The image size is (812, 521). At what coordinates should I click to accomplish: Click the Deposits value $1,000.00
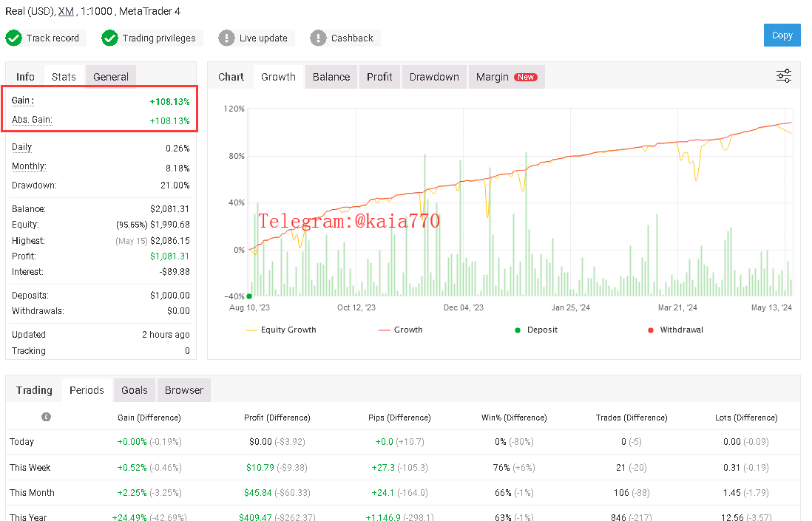(170, 296)
